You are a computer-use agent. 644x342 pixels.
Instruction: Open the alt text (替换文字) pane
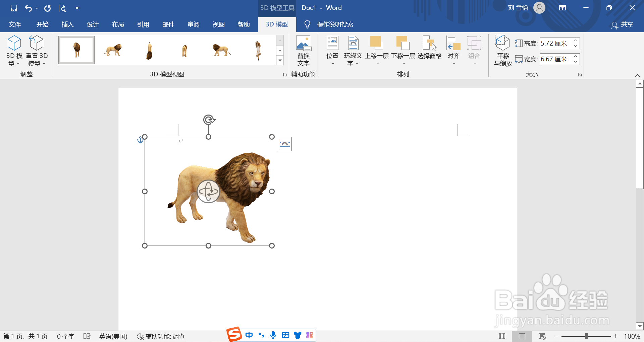pos(303,50)
